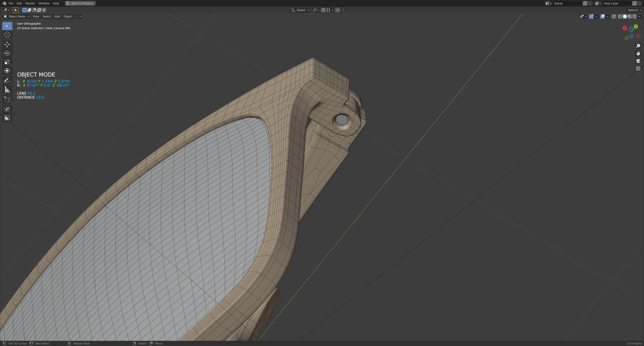
Task: Click the active tool arrow icon in header
Action: 16,10
